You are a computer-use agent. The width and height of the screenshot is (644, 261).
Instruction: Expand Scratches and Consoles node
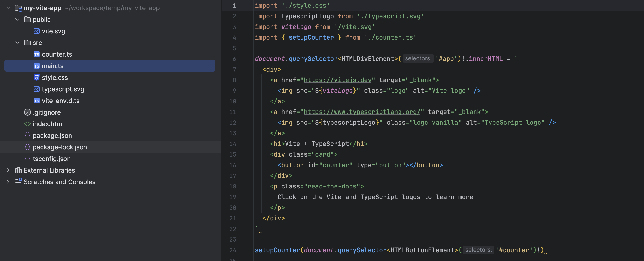tap(8, 182)
